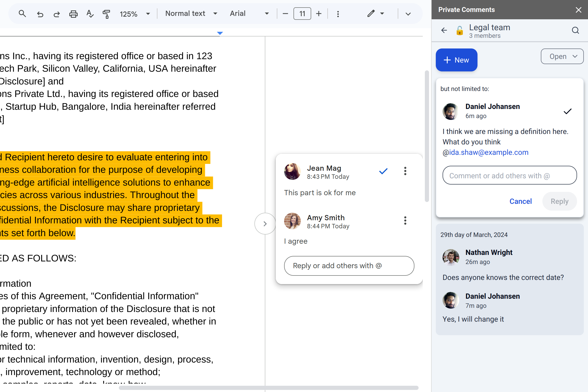Resolve Jean Mag's comment with the blue checkmark
Image resolution: width=588 pixels, height=392 pixels.
(x=383, y=171)
